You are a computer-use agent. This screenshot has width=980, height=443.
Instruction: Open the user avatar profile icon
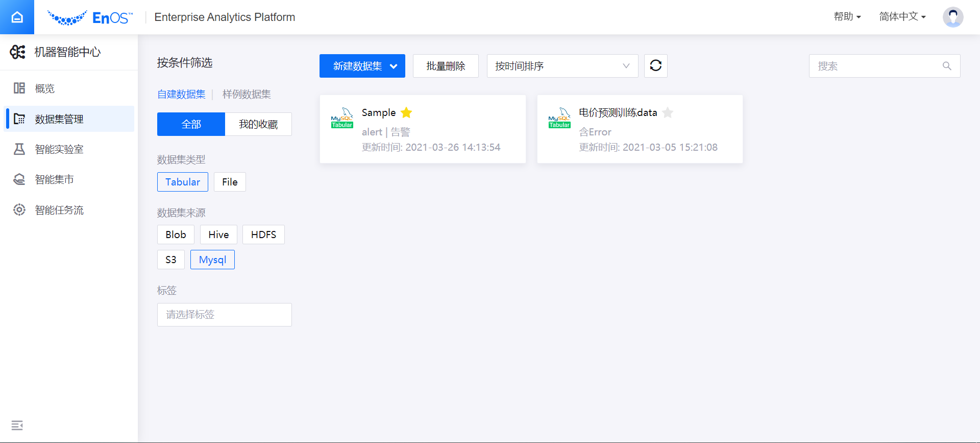[952, 17]
